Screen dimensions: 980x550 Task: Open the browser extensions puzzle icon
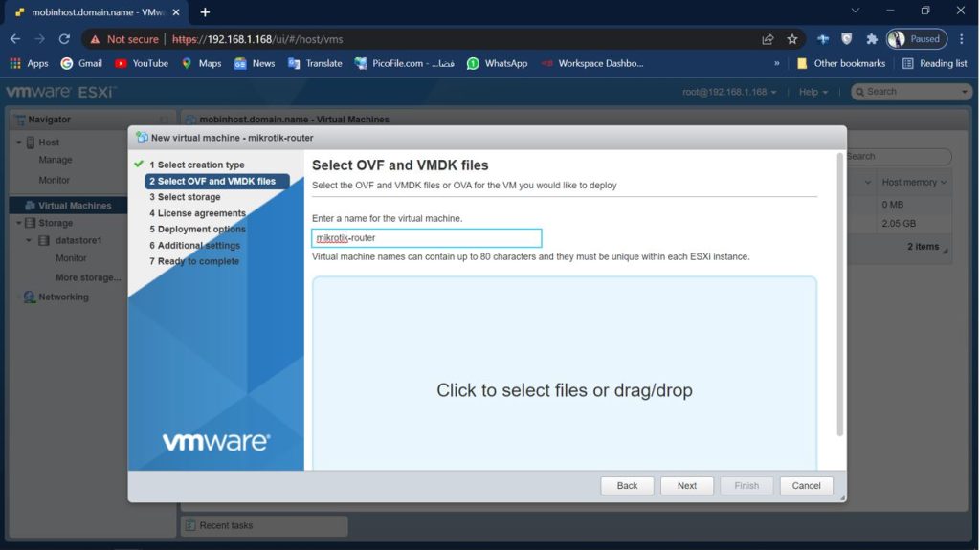coord(872,39)
